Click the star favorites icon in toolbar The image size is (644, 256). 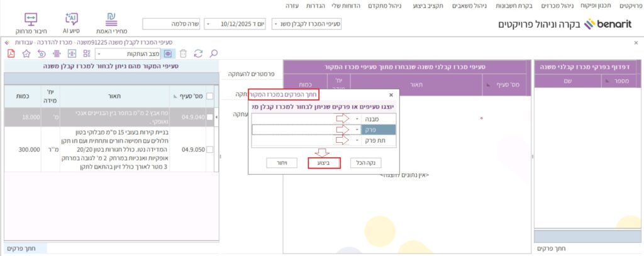26,53
